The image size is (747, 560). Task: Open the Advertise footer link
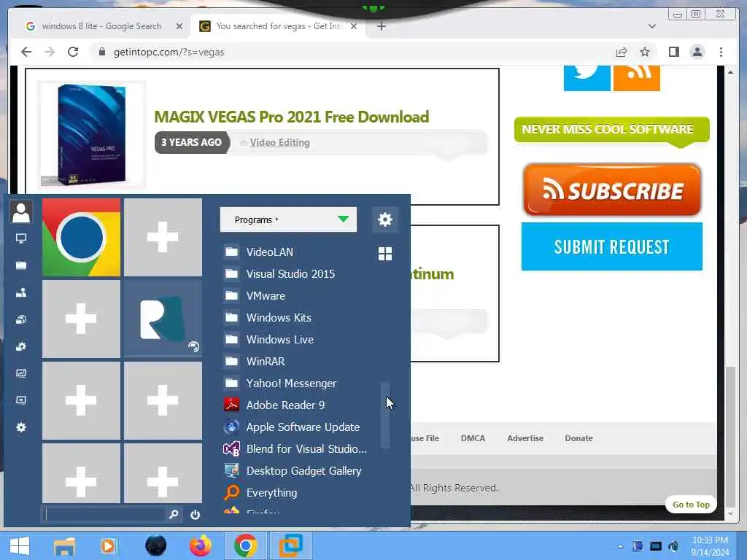pos(525,438)
